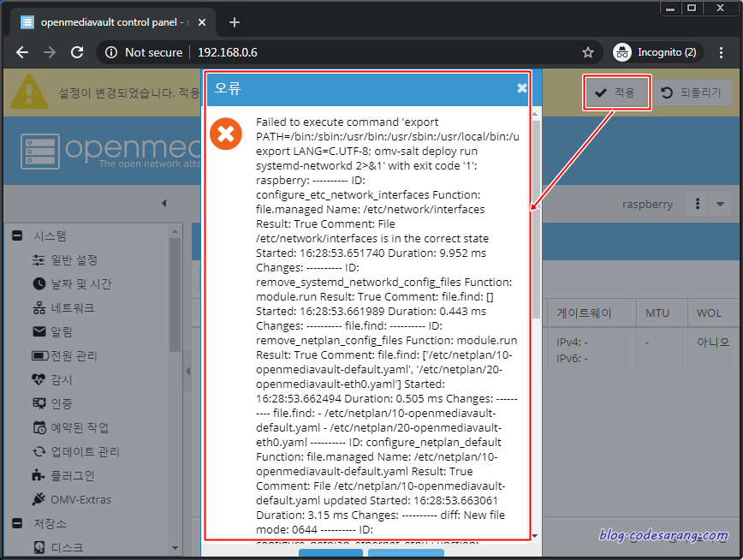Open 인증 certificates page
Viewport: 743px width, 560px height.
[x=61, y=403]
